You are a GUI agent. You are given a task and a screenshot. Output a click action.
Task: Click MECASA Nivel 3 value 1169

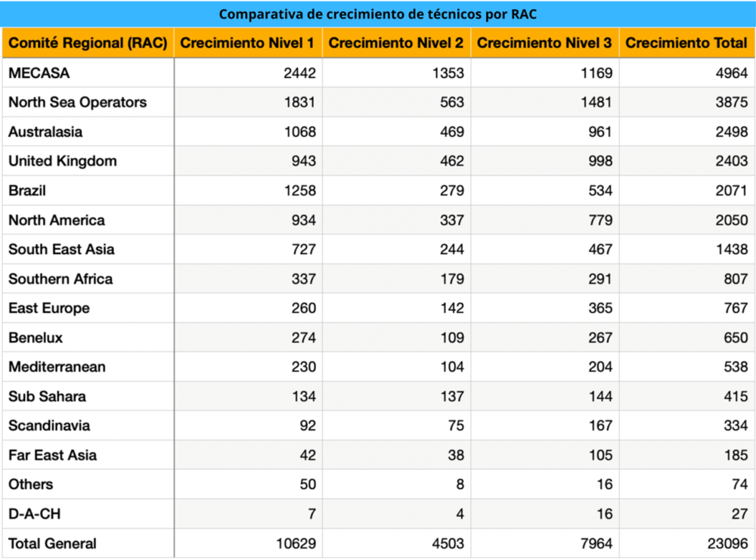(x=597, y=73)
